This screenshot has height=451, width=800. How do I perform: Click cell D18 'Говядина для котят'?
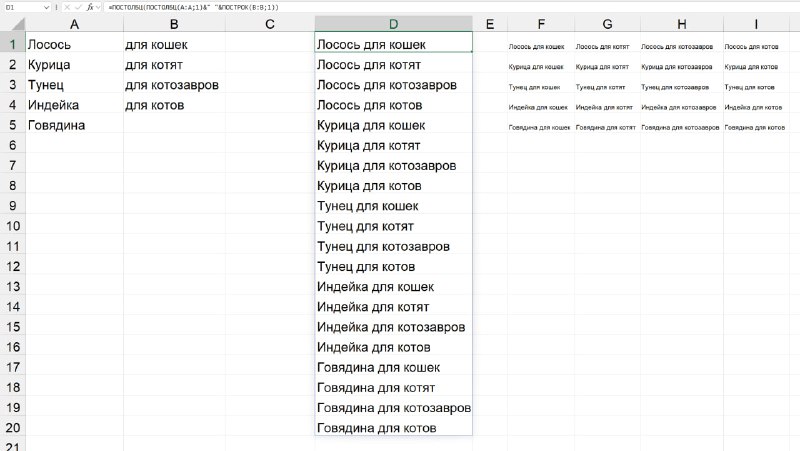pyautogui.click(x=393, y=387)
